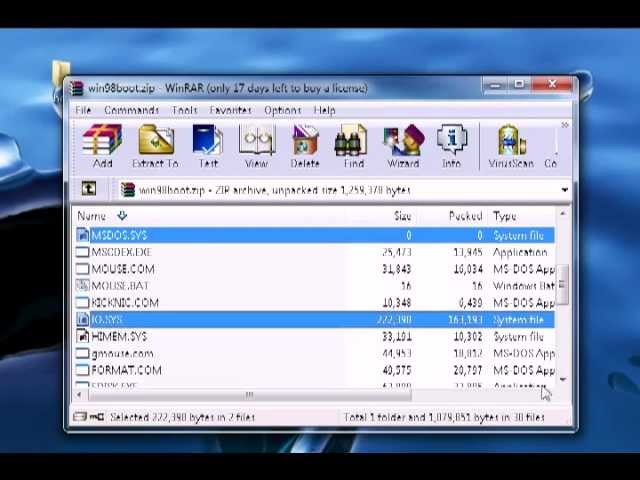Click the horizontal scrollbar left arrow
640x480 pixels.
79,395
